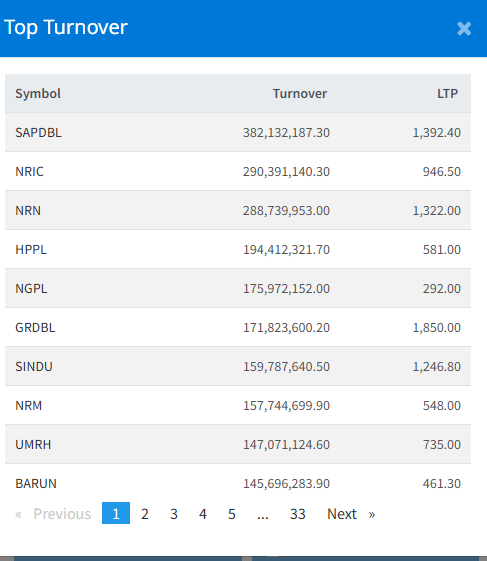
Task: Click the pagination ellipsis
Action: [x=263, y=514]
